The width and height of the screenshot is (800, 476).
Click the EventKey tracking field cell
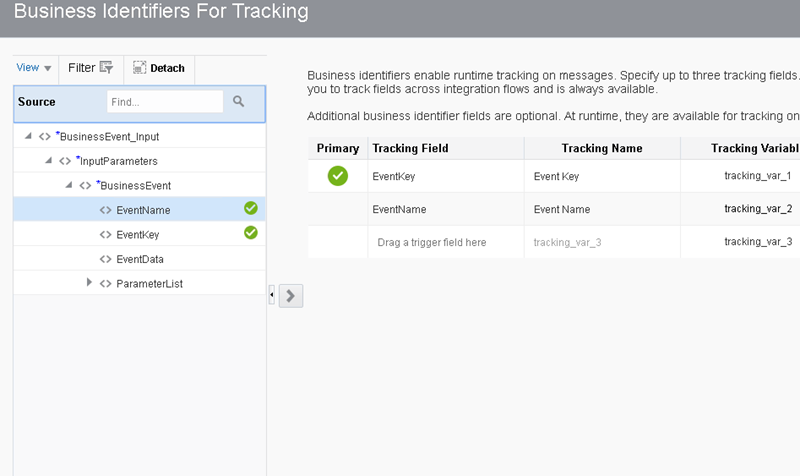click(x=446, y=177)
